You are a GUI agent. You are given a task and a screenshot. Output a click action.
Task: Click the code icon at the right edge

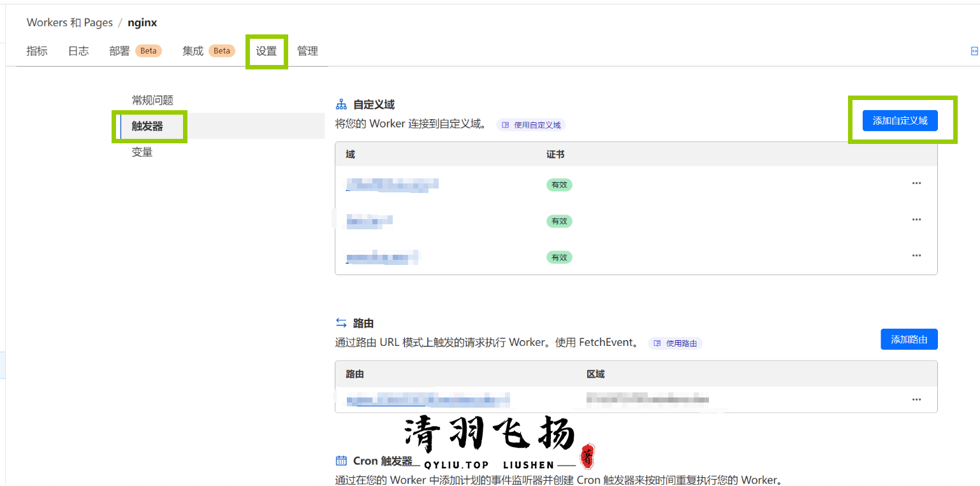click(974, 51)
